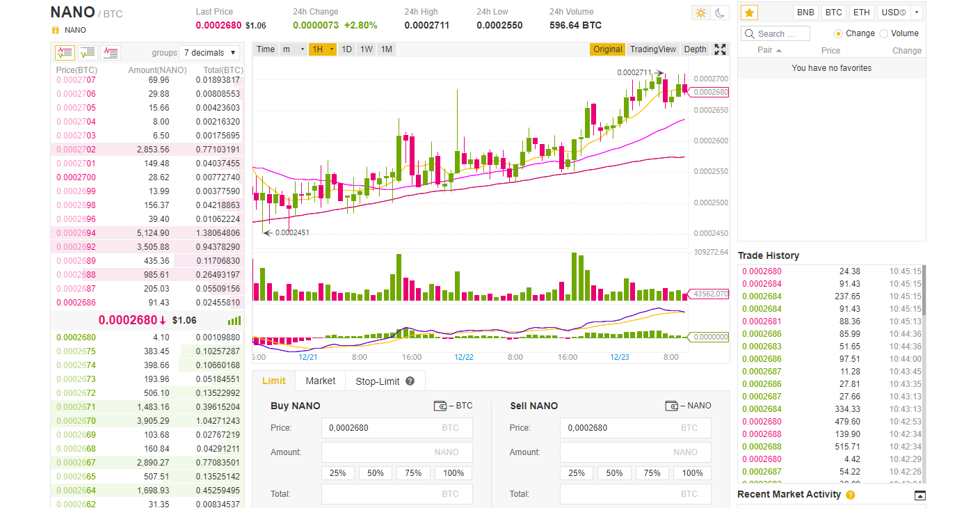Select the TradingView chart view

653,49
